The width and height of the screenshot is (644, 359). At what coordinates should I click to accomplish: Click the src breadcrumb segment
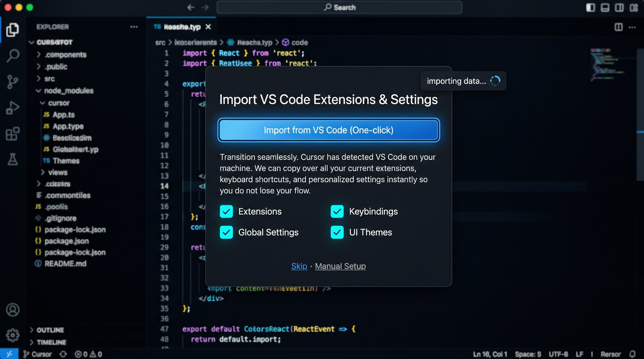coord(160,42)
